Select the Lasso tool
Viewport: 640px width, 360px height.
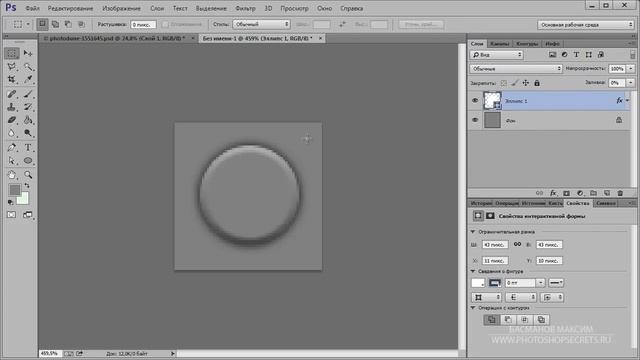12,67
